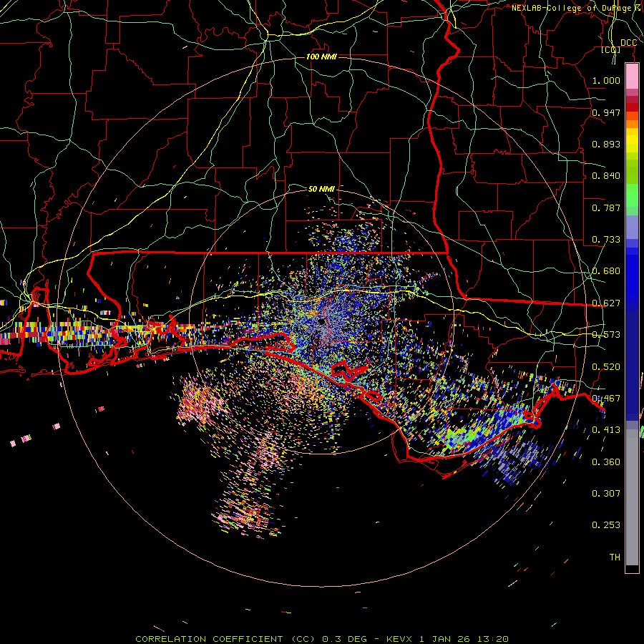Click the Correlation Coefficient KEVX caption
The image size is (644, 644).
pos(322,639)
